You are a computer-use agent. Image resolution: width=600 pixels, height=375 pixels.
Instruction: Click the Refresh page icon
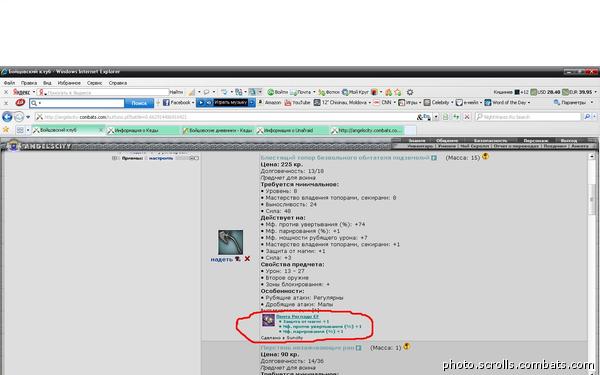pos(456,117)
